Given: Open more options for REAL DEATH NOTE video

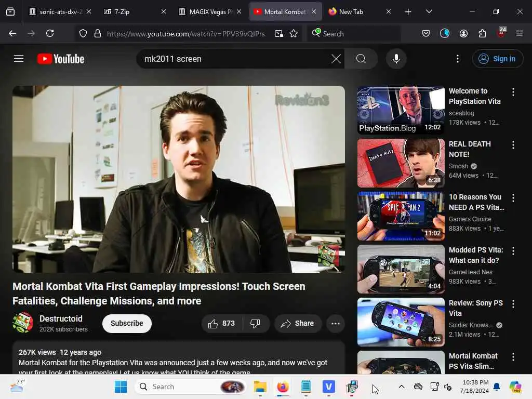Looking at the screenshot, I should pos(513,145).
